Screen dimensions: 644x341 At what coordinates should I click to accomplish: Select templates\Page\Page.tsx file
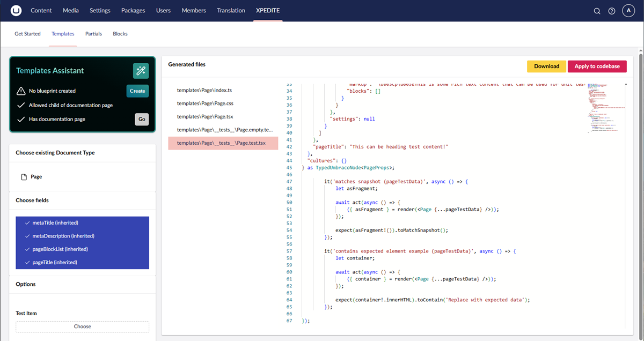click(x=206, y=116)
